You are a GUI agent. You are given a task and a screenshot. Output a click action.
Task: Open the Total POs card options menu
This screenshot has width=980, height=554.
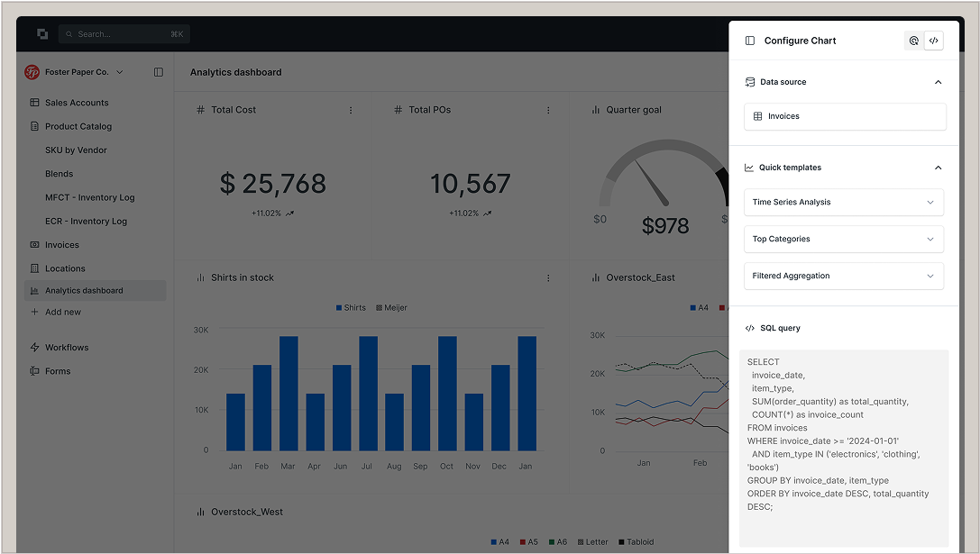click(548, 110)
